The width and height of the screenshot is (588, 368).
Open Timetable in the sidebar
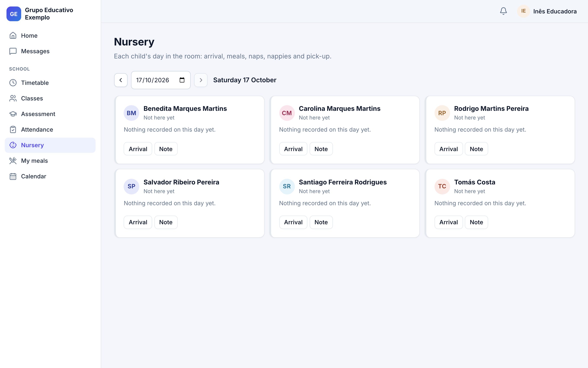click(x=50, y=83)
